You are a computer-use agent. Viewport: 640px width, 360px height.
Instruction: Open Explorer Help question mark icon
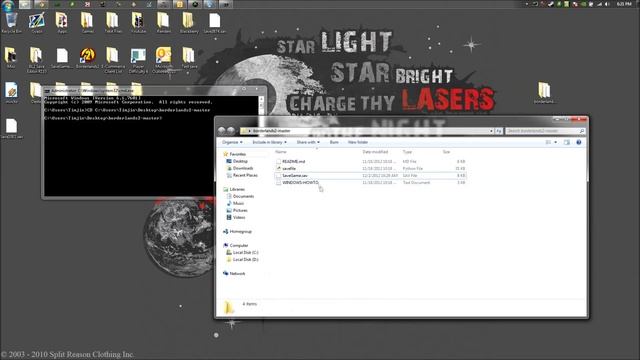click(578, 142)
